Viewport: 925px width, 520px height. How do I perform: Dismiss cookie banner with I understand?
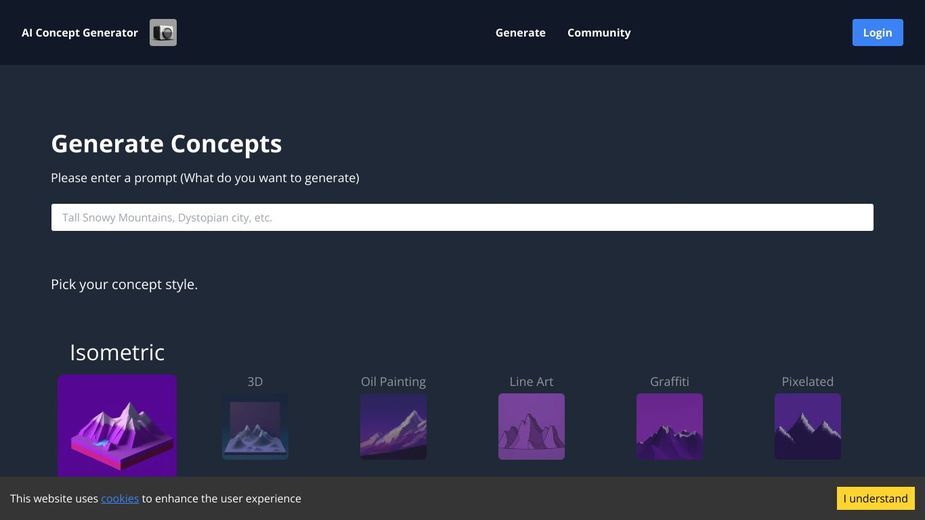875,499
